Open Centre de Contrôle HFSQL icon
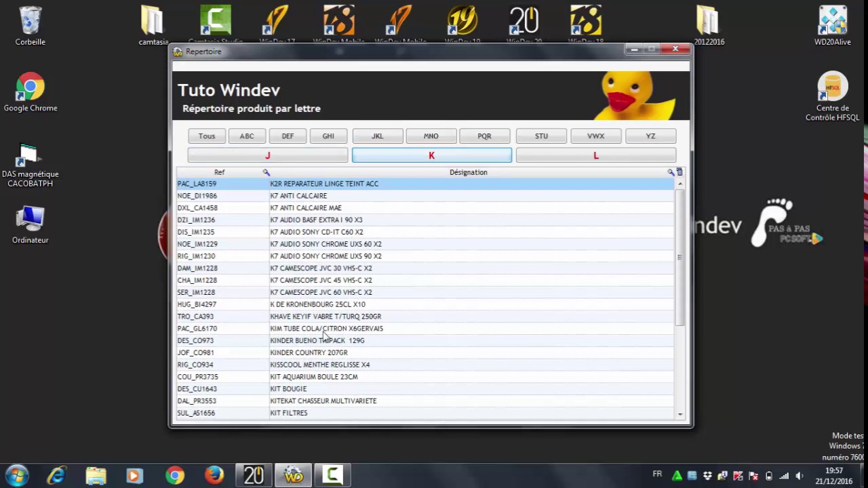The height and width of the screenshot is (488, 868). [x=832, y=96]
